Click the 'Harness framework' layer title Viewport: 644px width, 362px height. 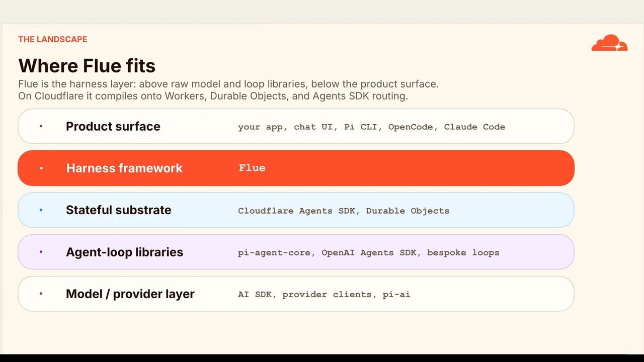click(x=124, y=168)
